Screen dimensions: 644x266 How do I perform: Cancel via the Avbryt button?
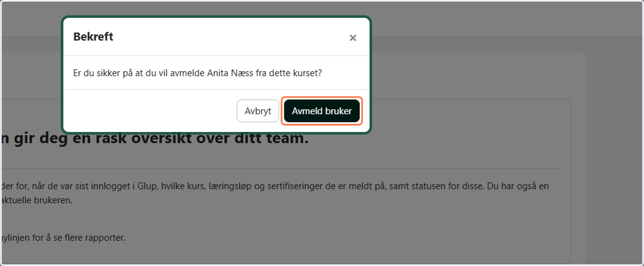point(258,111)
